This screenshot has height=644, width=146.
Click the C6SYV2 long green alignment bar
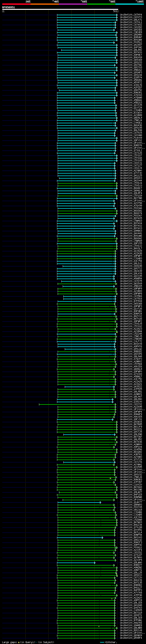(77, 405)
